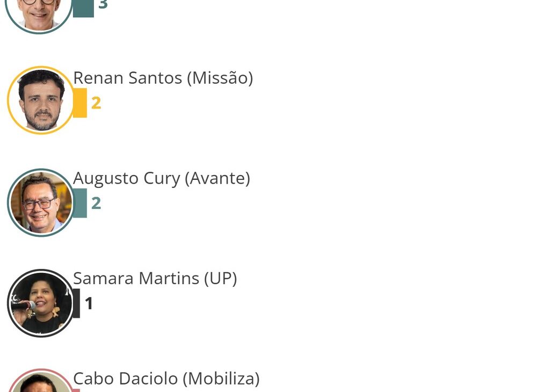Click Samara Martins's profile photo
Image resolution: width=537 pixels, height=392 pixels.
point(40,303)
